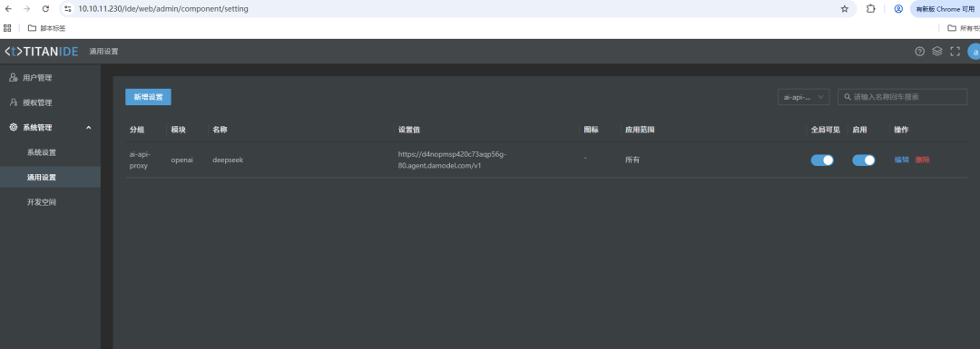The height and width of the screenshot is (349, 980).
Task: Click the name search input field
Action: click(903, 97)
